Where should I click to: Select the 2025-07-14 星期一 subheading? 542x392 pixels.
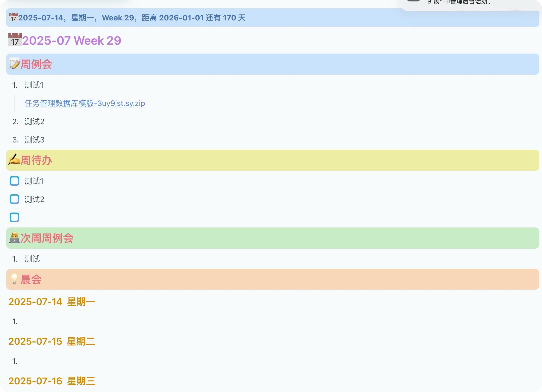(52, 302)
